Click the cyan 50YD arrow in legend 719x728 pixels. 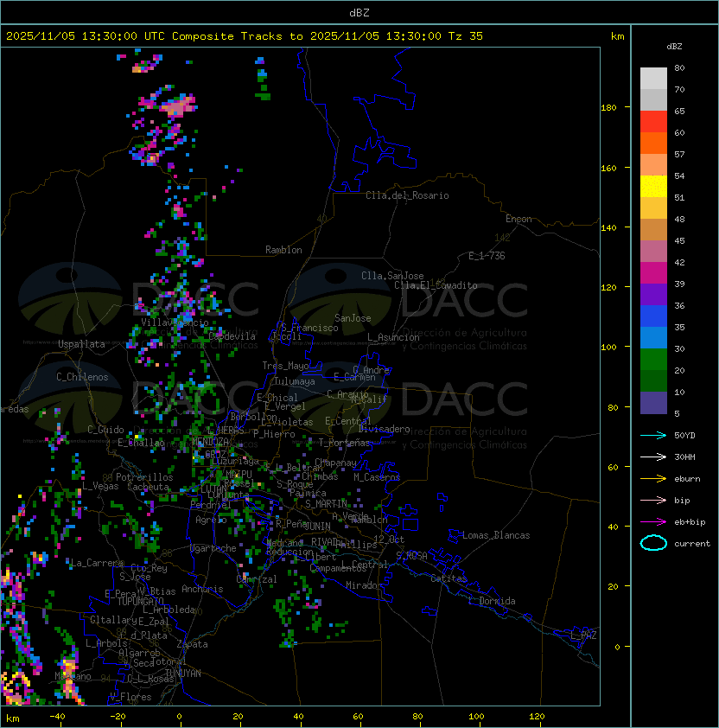[653, 435]
